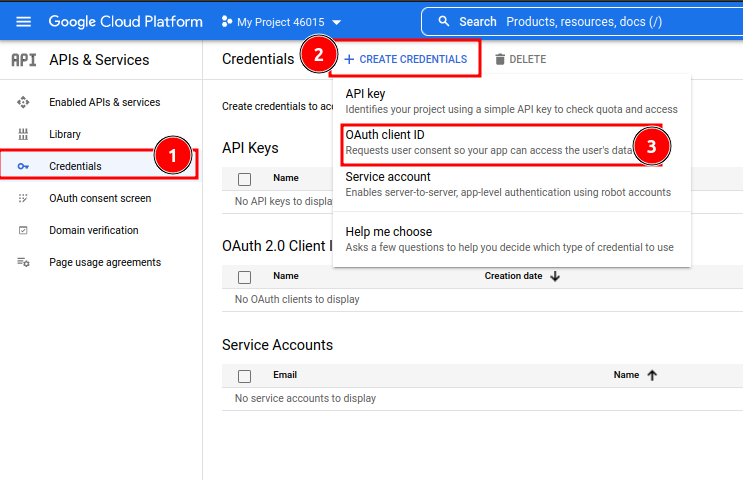The width and height of the screenshot is (743, 480).
Task: Check the OAuth 2.0 Client IDs select-all checkbox
Action: 245,277
